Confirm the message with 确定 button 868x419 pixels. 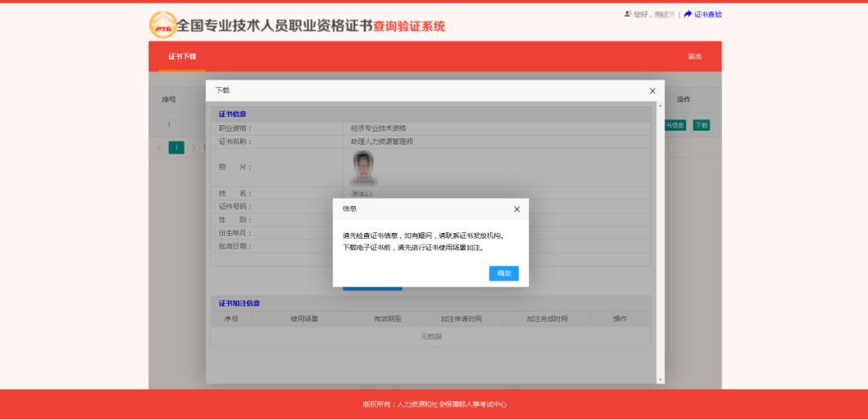[504, 274]
